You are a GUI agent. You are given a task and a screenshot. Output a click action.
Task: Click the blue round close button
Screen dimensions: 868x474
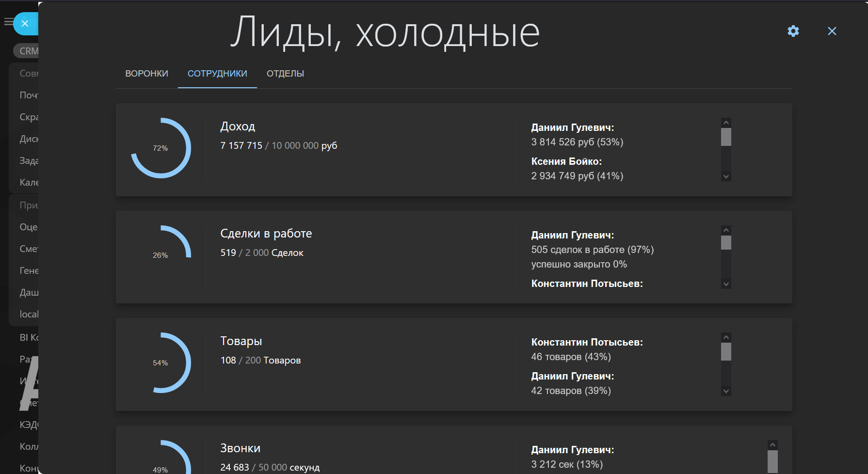pyautogui.click(x=25, y=24)
